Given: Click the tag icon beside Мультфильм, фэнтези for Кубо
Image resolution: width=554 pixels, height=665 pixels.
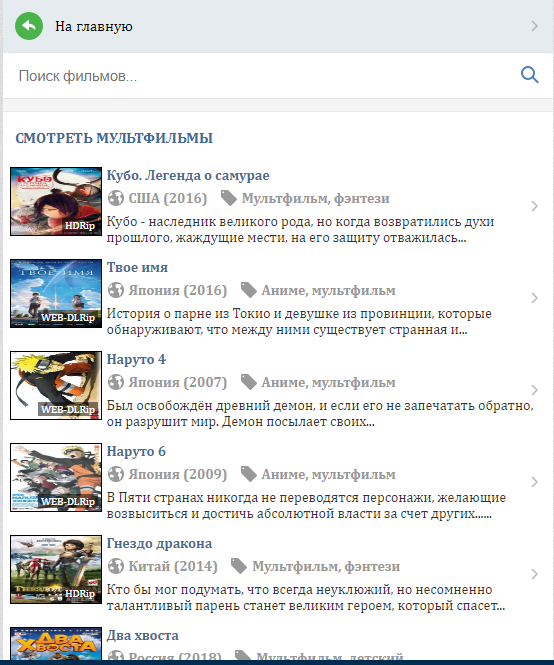Looking at the screenshot, I should (229, 198).
